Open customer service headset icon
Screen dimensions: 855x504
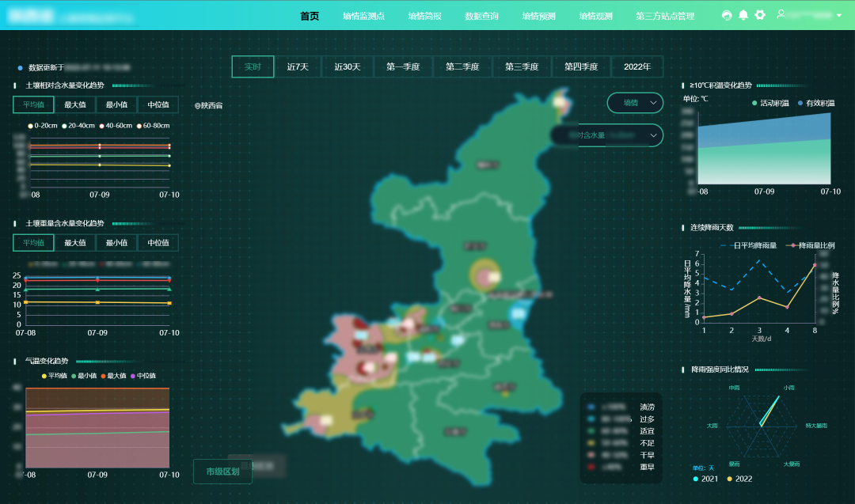click(x=727, y=15)
